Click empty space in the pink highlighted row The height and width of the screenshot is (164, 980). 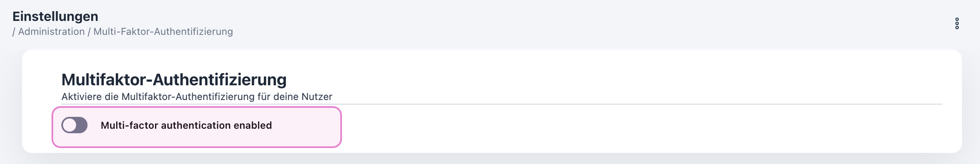pyautogui.click(x=307, y=127)
